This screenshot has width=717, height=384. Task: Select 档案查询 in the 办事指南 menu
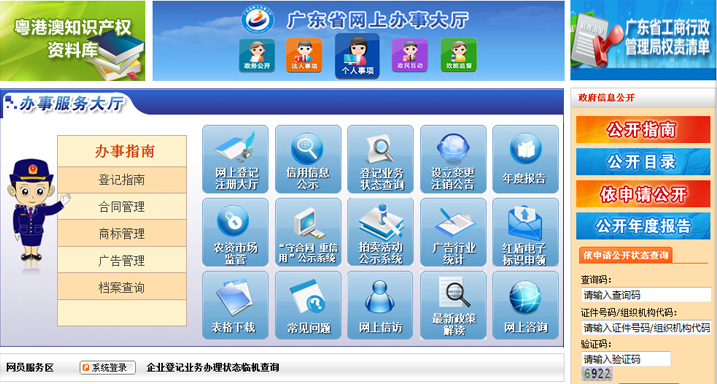[x=122, y=287]
